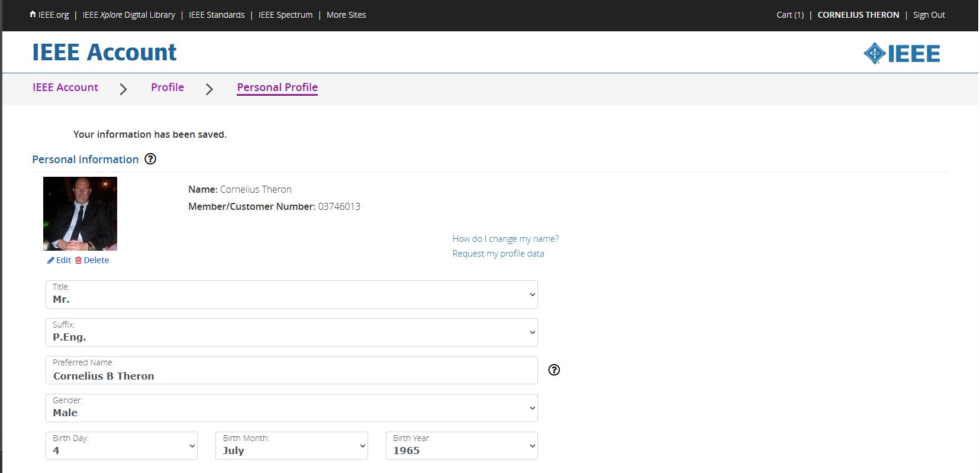This screenshot has width=980, height=473.
Task: Click the home icon for IEEE.org
Action: (33, 14)
